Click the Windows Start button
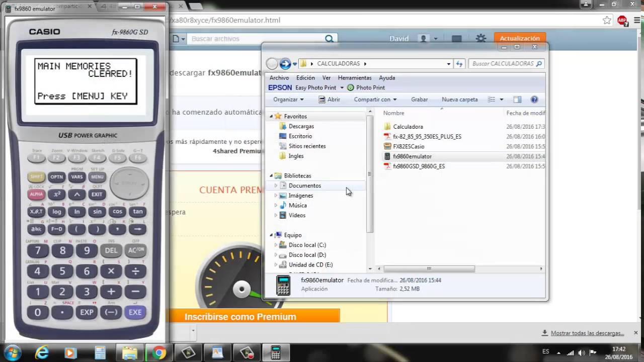The image size is (644, 362). pos(12,352)
